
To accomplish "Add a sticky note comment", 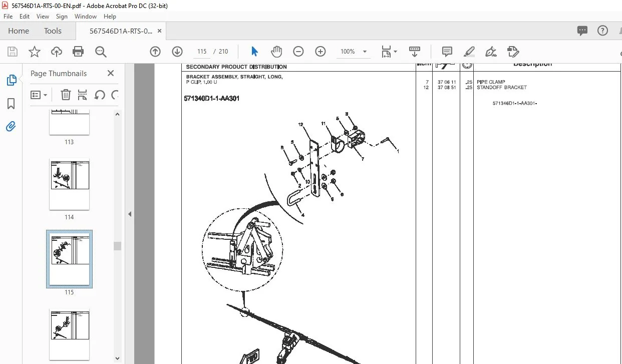I will [x=447, y=52].
